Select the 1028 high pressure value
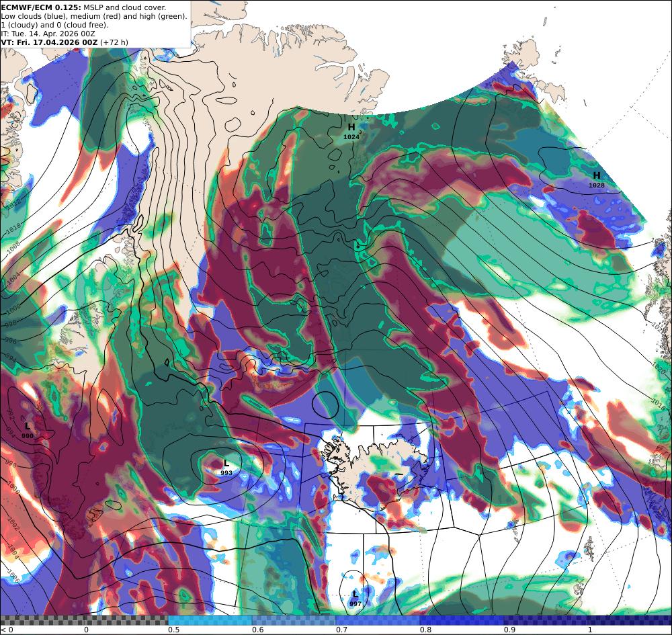 (597, 185)
